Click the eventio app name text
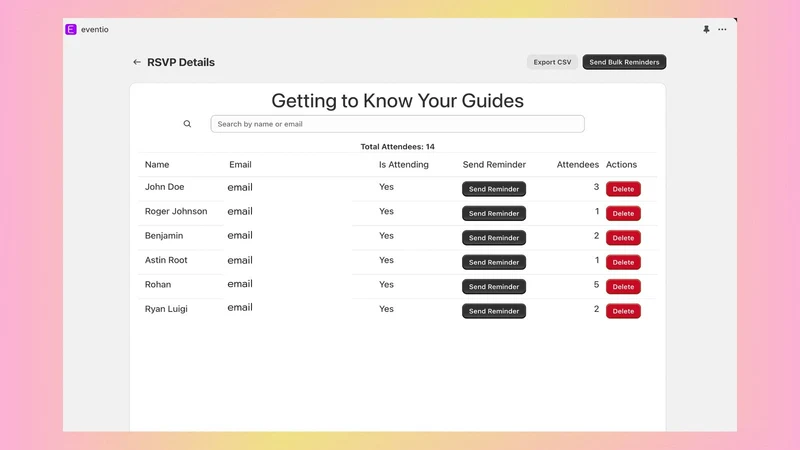The width and height of the screenshot is (800, 450). tap(95, 30)
